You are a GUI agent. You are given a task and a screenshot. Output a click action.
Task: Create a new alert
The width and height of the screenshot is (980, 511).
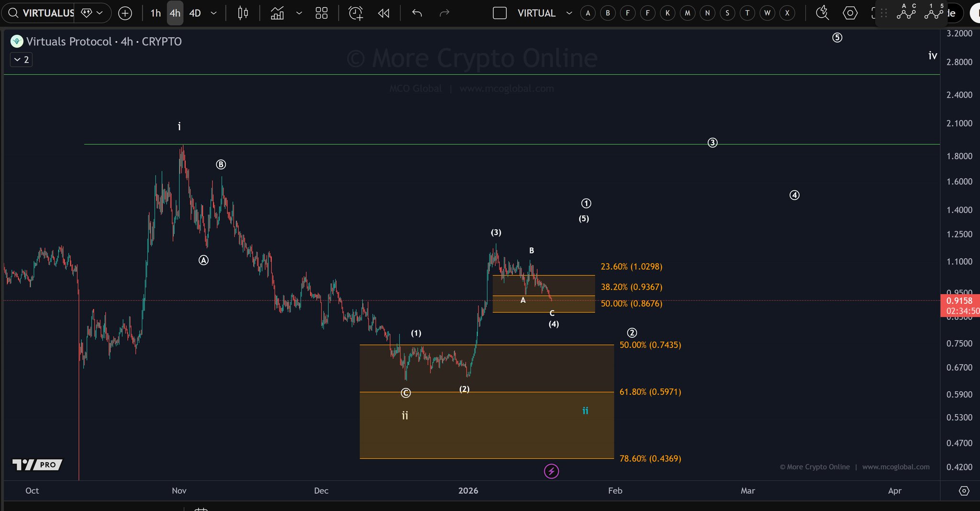click(356, 13)
